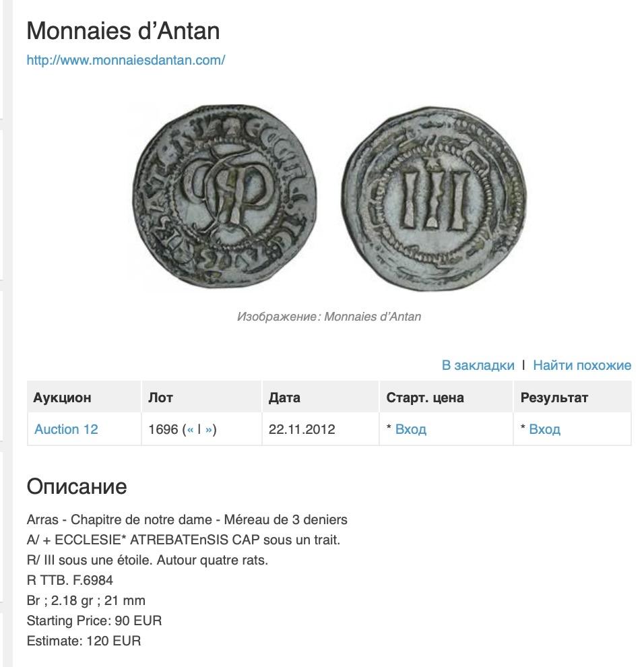This screenshot has height=667, width=644.
Task: Click the Дата column header
Action: [284, 398]
